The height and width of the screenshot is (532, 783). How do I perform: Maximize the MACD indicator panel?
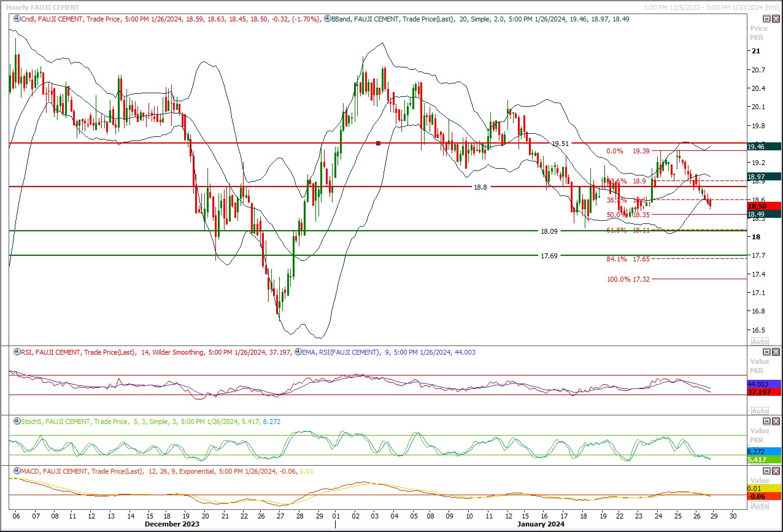766,471
